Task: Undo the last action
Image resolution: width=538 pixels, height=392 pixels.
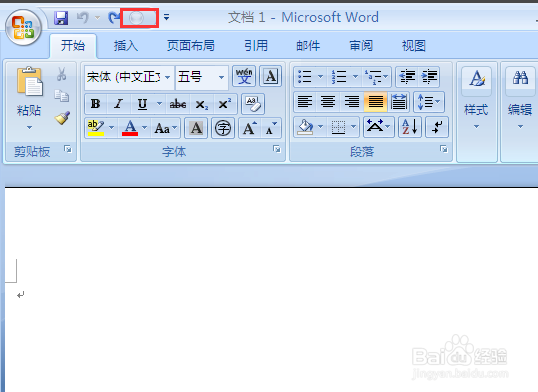Action: click(x=83, y=18)
